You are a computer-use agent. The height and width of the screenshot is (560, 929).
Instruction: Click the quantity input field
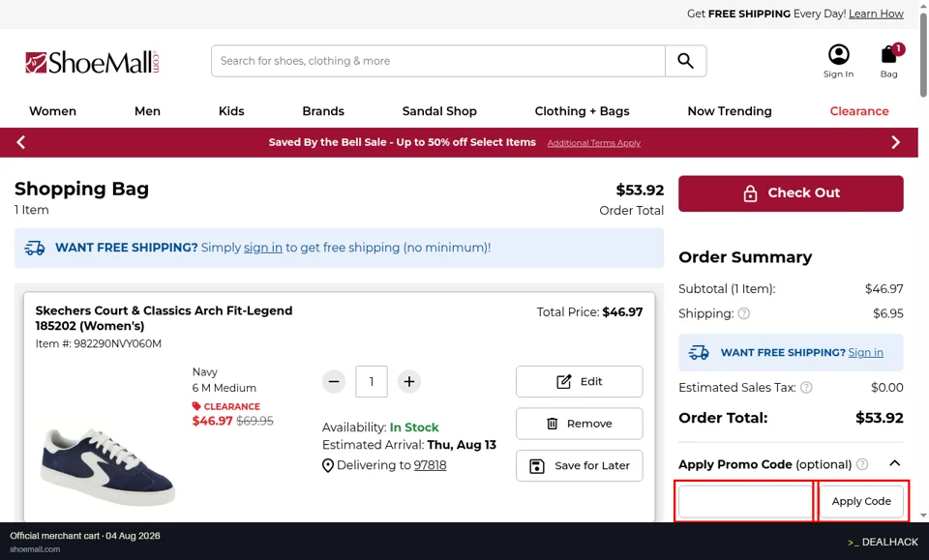click(372, 382)
